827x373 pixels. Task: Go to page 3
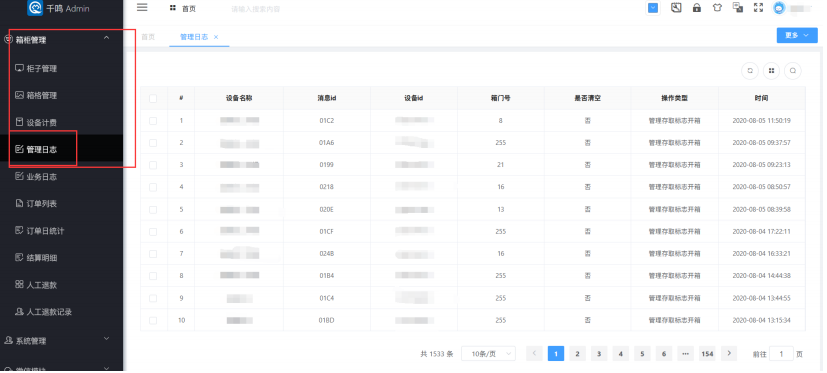(599, 354)
